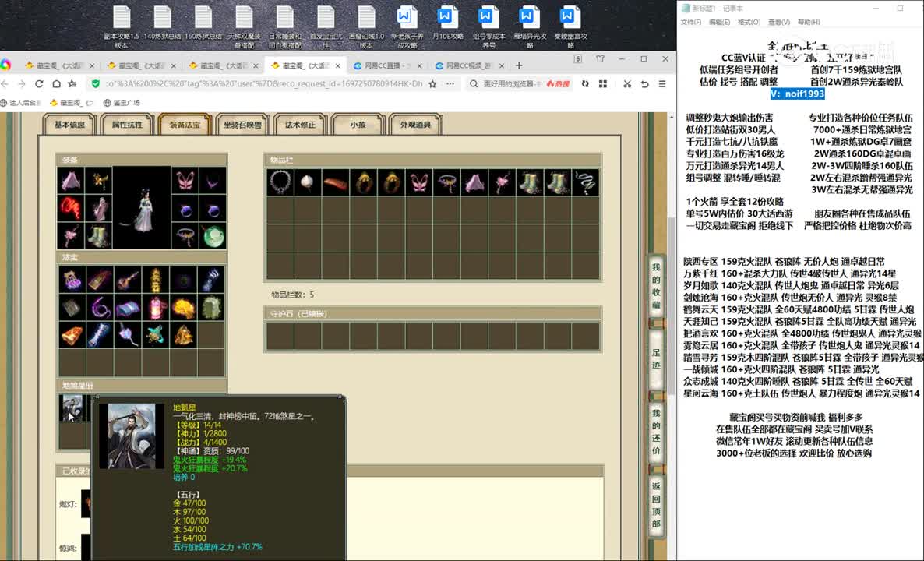Select the coiled white ribbon item in 物品栏
This screenshot has height=561, width=924.
point(585,182)
